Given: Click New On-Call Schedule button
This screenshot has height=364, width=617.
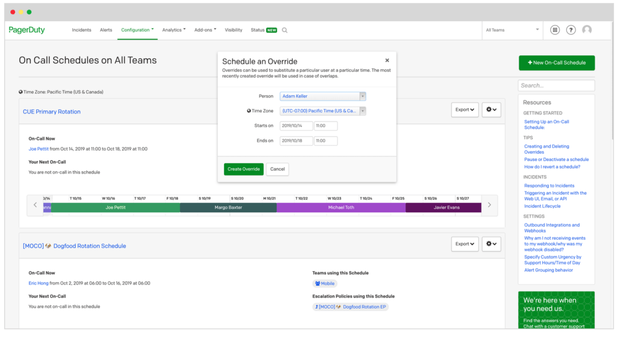Looking at the screenshot, I should click(x=557, y=63).
